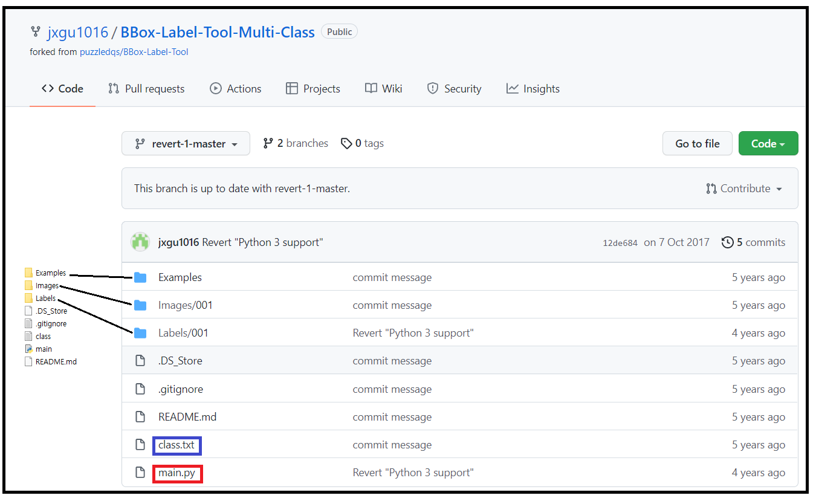Image resolution: width=816 pixels, height=504 pixels.
Task: View the 2 branches link
Action: click(x=296, y=143)
